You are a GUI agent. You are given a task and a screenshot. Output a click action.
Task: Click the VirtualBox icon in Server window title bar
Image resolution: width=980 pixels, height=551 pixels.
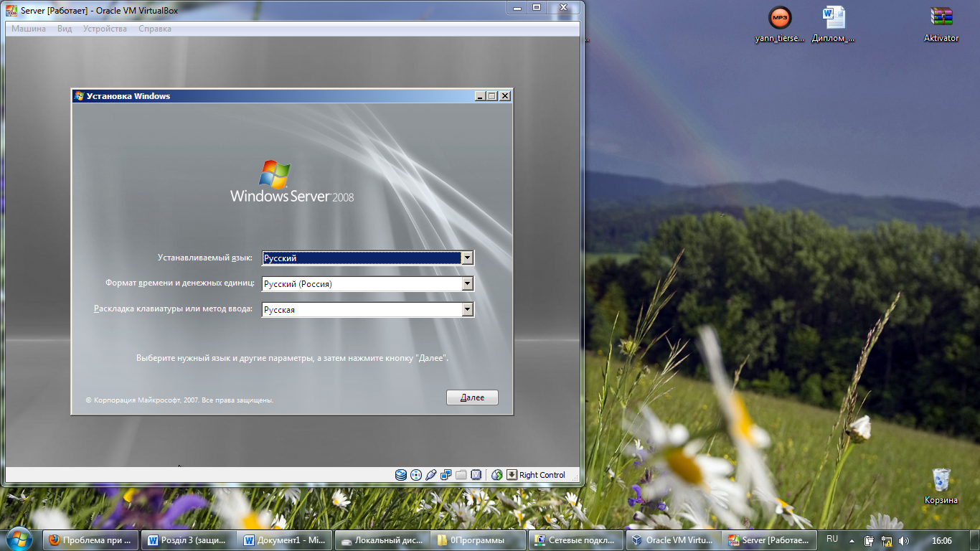11,10
